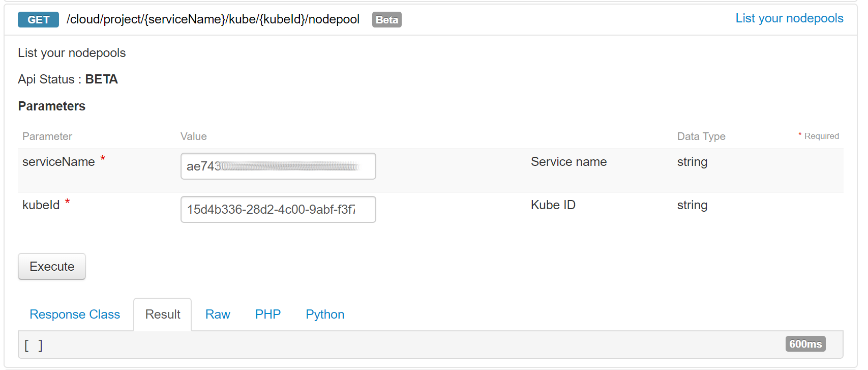
Task: Click the Beta status badge
Action: pos(386,20)
